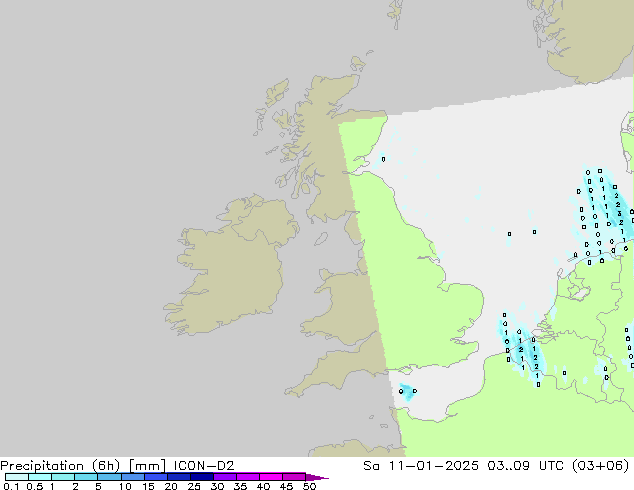Click the 0.1–0.5 mm legend color swatch
The width and height of the screenshot is (634, 490).
[17, 477]
